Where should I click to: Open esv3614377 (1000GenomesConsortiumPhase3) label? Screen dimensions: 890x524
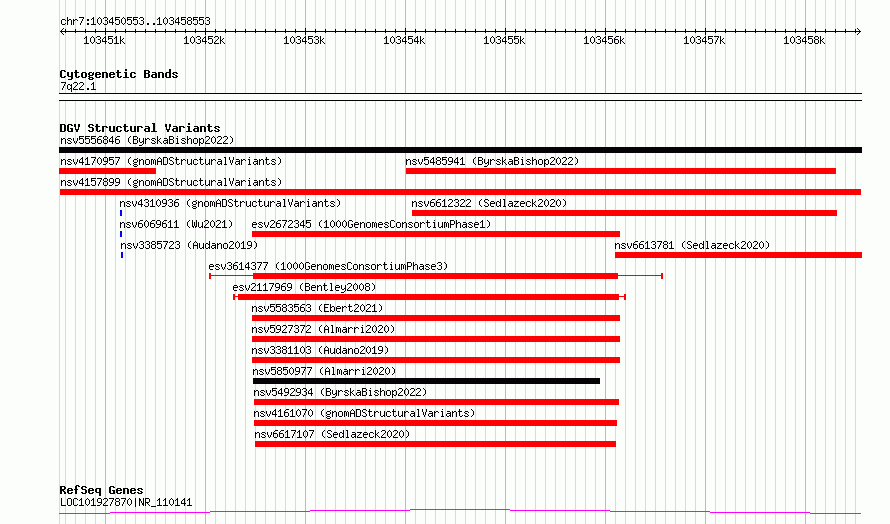[x=328, y=266]
